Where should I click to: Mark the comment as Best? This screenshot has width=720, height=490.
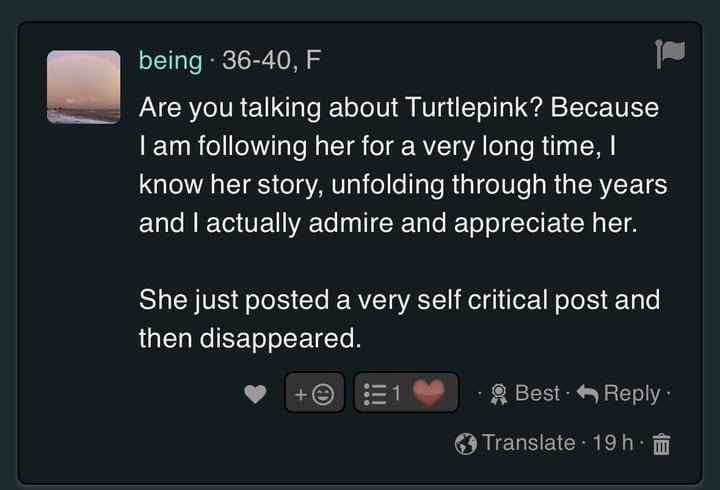click(x=536, y=393)
